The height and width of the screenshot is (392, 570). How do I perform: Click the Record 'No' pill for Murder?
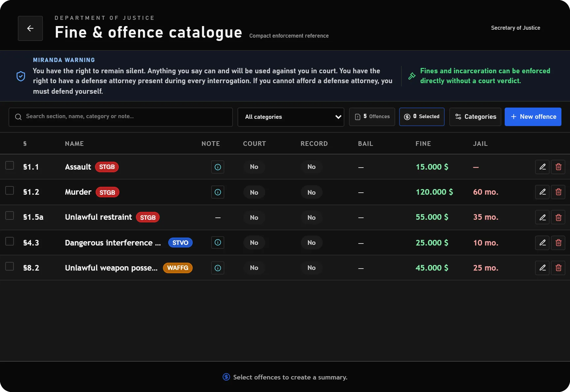pos(311,192)
